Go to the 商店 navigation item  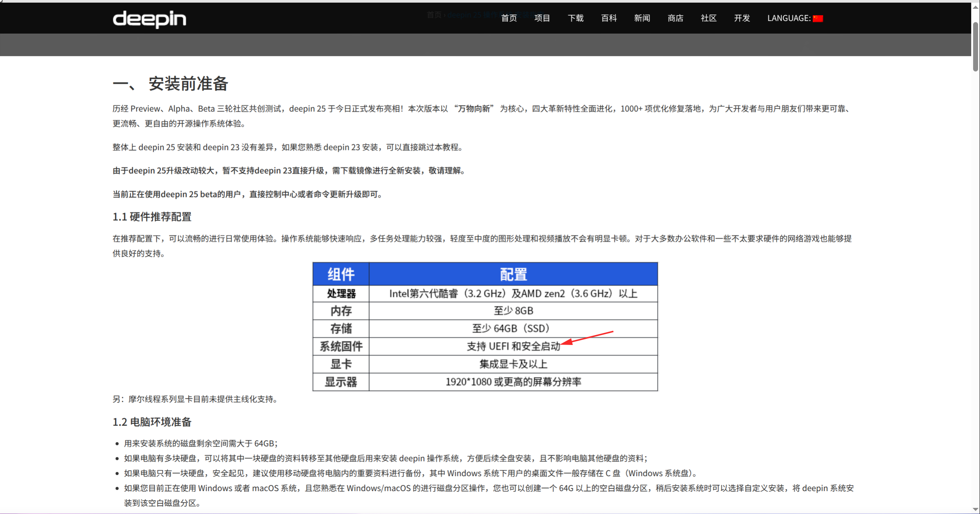pos(675,18)
